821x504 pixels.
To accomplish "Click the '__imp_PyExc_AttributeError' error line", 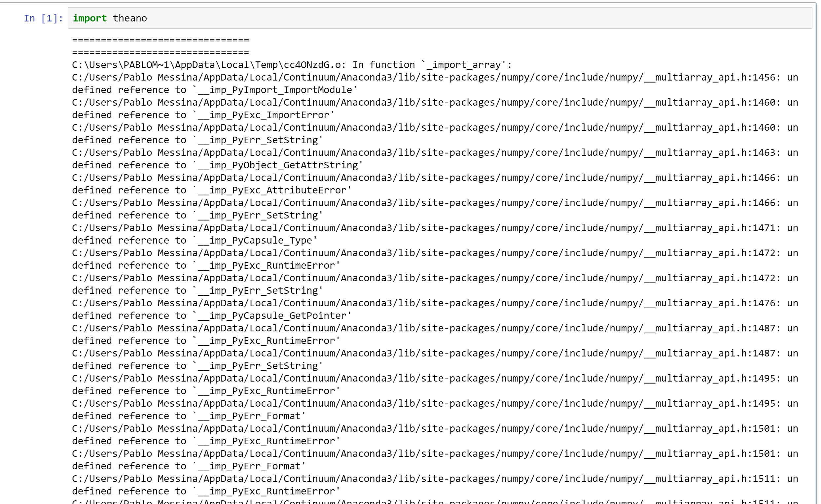I will pyautogui.click(x=212, y=190).
